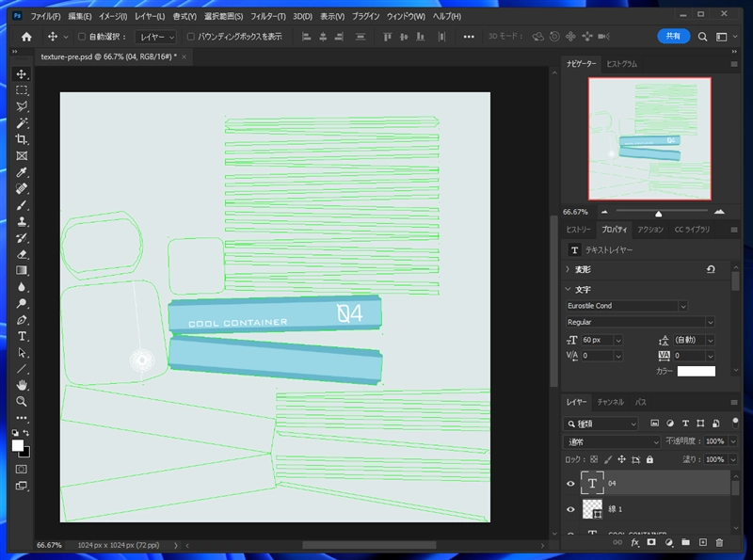Viewport: 753px width, 560px height.
Task: Select the Crop tool
Action: 22,139
